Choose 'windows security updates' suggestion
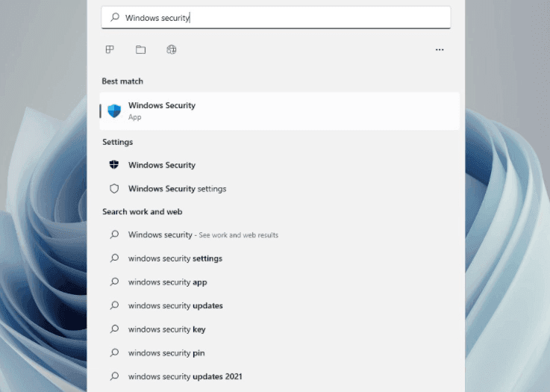The width and height of the screenshot is (550, 392). click(280, 305)
